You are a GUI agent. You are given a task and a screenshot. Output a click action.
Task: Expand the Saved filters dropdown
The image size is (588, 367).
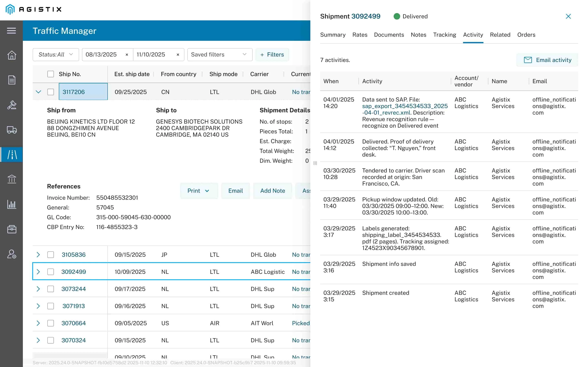tap(219, 55)
